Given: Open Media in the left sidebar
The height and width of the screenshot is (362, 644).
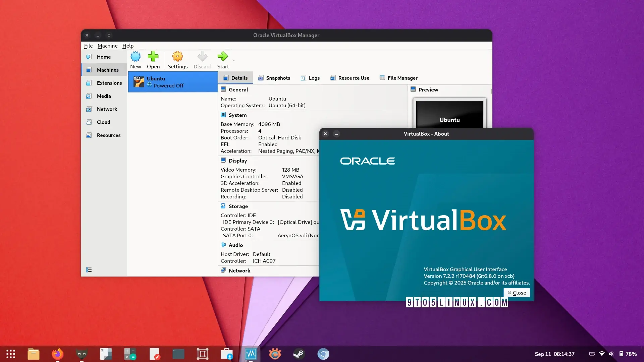Looking at the screenshot, I should coord(104,96).
